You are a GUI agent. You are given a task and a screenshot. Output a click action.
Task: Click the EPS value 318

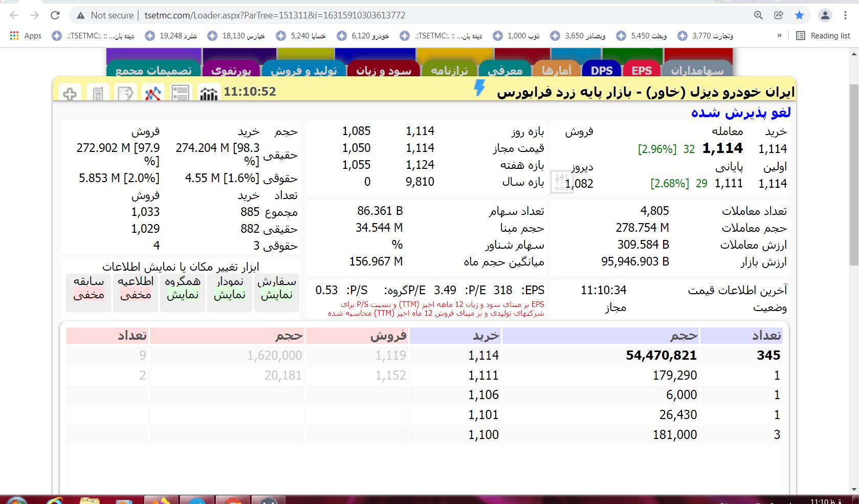[503, 290]
